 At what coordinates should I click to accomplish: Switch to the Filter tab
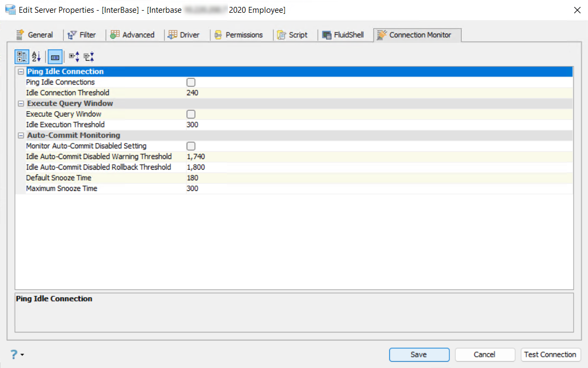point(82,35)
